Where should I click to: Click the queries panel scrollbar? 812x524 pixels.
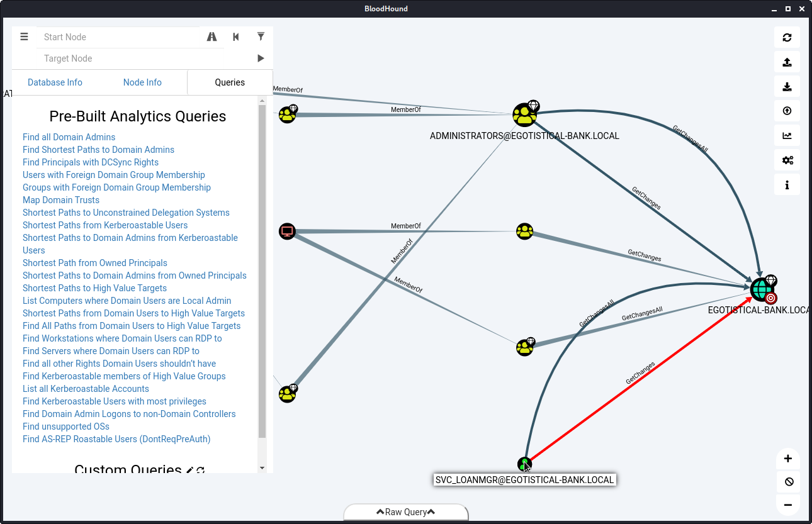point(262,272)
